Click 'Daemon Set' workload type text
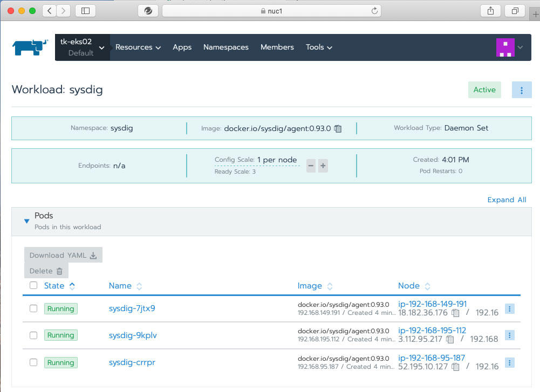The height and width of the screenshot is (392, 540). point(466,128)
